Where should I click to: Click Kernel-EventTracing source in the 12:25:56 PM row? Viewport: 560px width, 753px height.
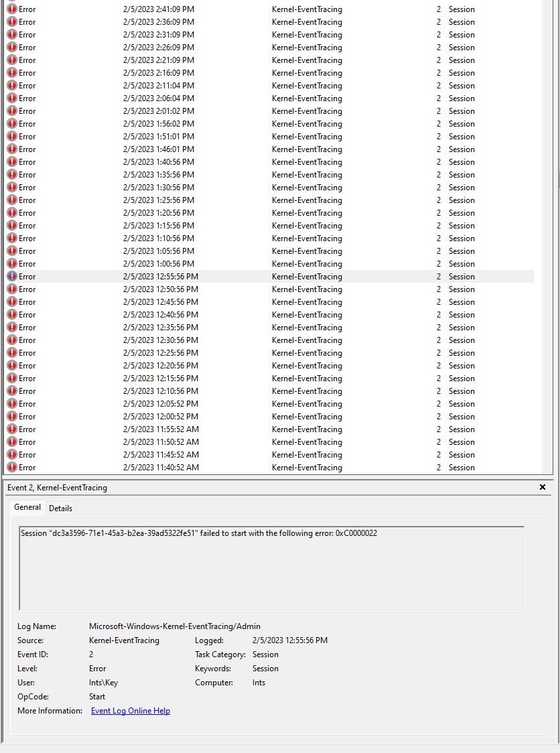pyautogui.click(x=307, y=353)
